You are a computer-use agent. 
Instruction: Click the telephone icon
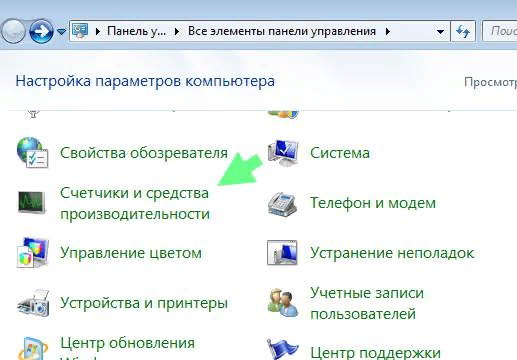click(x=282, y=204)
